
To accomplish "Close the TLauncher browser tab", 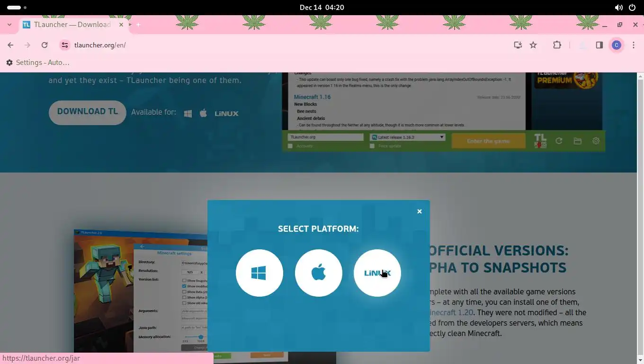I will point(121,25).
